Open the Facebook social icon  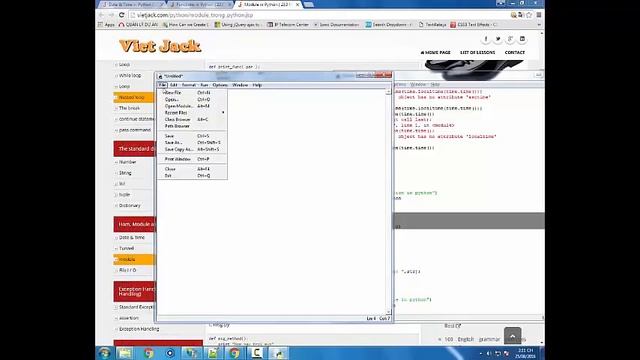coord(486,39)
